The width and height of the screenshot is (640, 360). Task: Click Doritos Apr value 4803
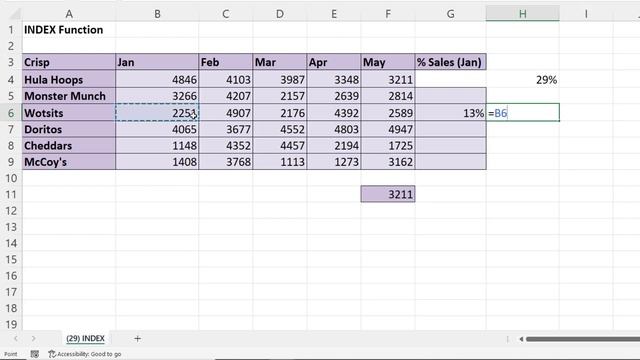(334, 129)
